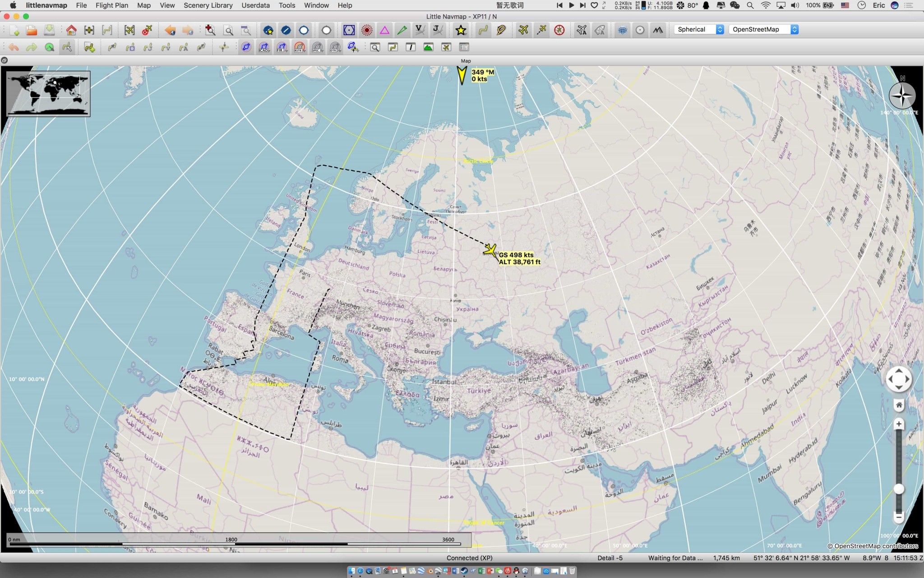Toggle VOR stations display
Image resolution: width=924 pixels, height=578 pixels.
(349, 30)
